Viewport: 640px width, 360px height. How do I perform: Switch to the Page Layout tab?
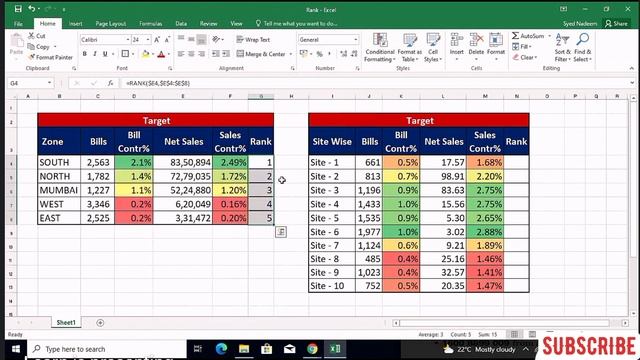[x=111, y=24]
